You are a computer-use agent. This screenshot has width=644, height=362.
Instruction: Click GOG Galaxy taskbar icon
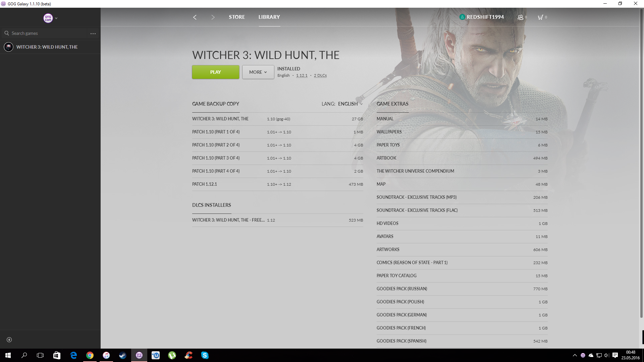139,355
